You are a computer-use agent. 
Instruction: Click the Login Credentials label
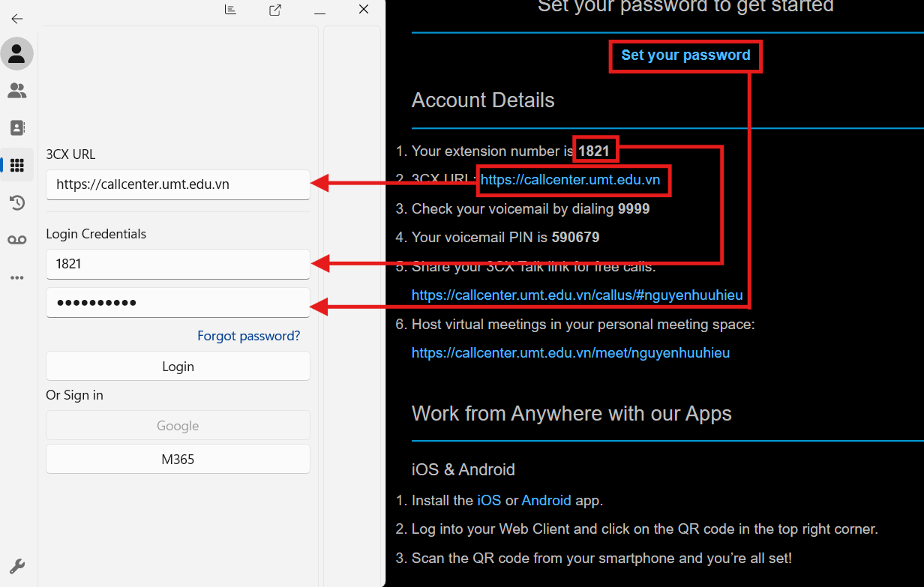96,234
